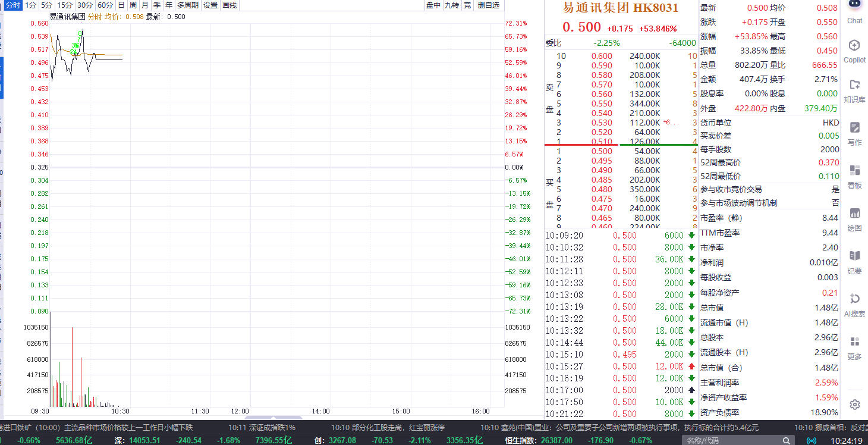
Task: Open the 绘图 chart drawing tool
Action: coord(854,213)
